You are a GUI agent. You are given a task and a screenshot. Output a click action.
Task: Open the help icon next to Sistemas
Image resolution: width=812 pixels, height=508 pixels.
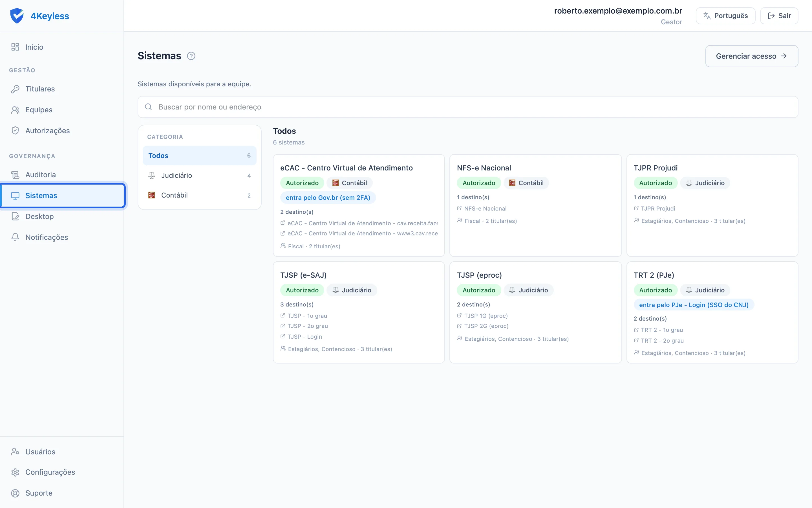191,56
